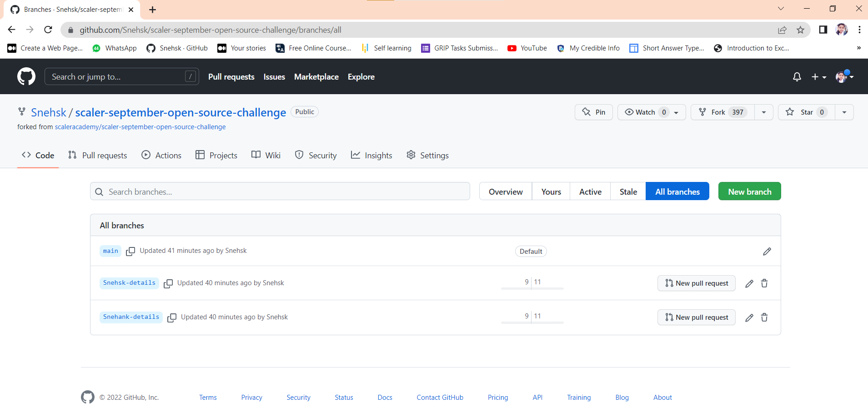Create a new branch

click(749, 191)
